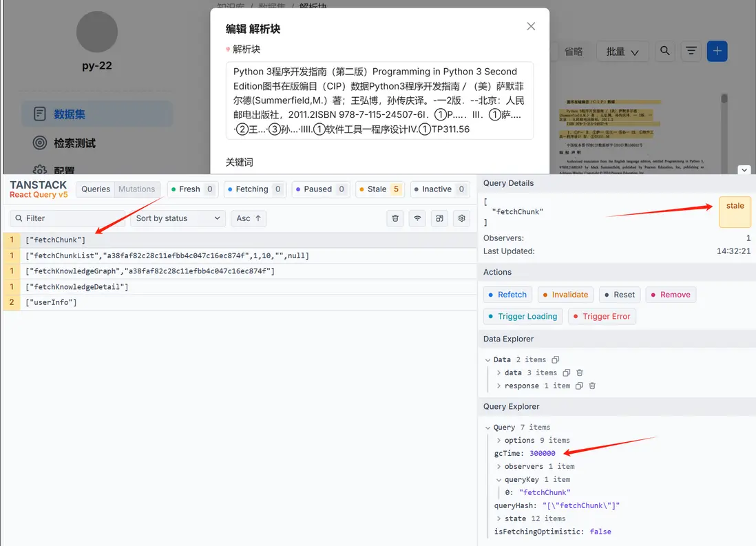
Task: Click the Invalidate action button
Action: 565,295
